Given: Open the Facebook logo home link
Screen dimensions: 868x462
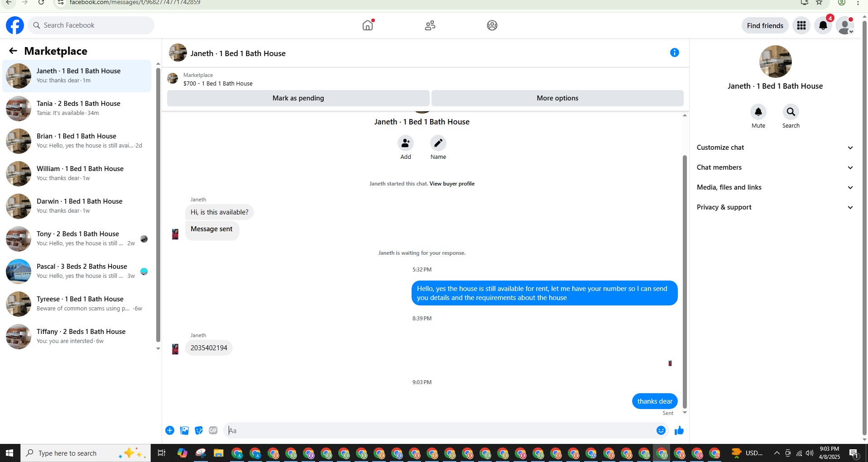Looking at the screenshot, I should tap(15, 25).
